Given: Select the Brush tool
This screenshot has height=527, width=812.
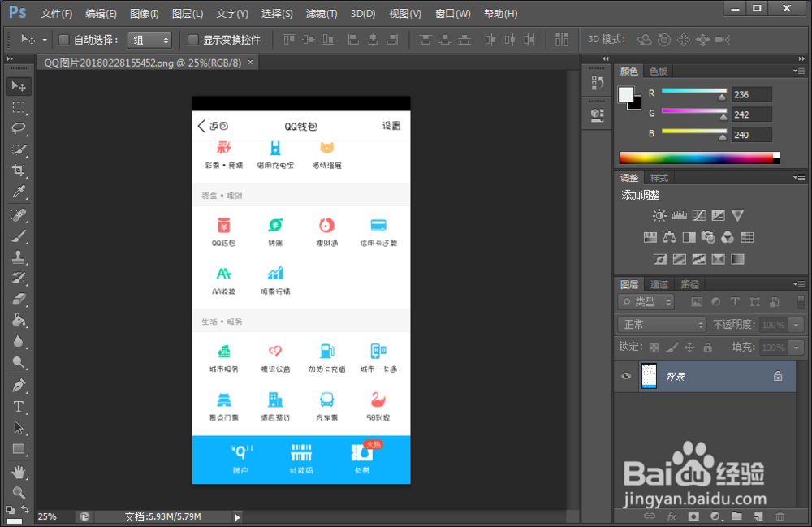Looking at the screenshot, I should click(x=19, y=236).
